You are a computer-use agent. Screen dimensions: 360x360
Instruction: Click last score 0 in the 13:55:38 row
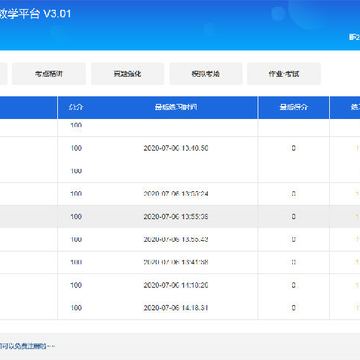click(x=294, y=217)
